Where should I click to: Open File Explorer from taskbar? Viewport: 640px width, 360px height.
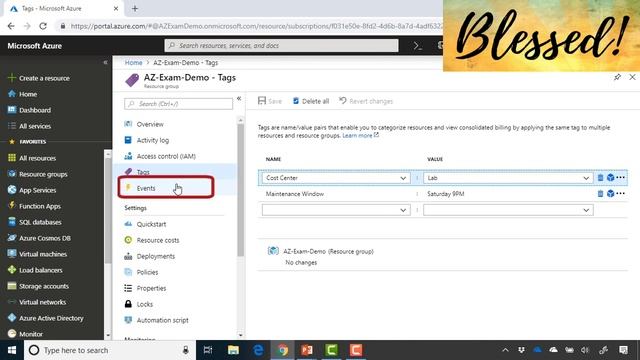click(233, 350)
